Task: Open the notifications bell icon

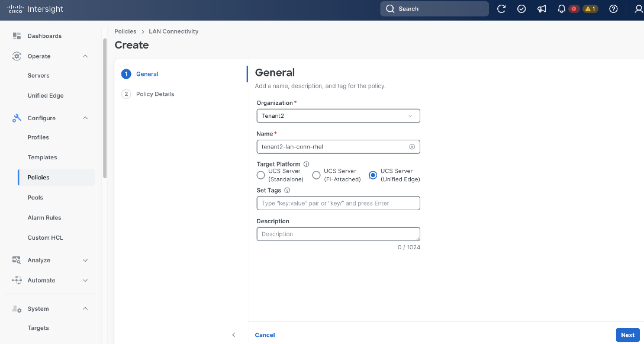Action: click(x=562, y=9)
